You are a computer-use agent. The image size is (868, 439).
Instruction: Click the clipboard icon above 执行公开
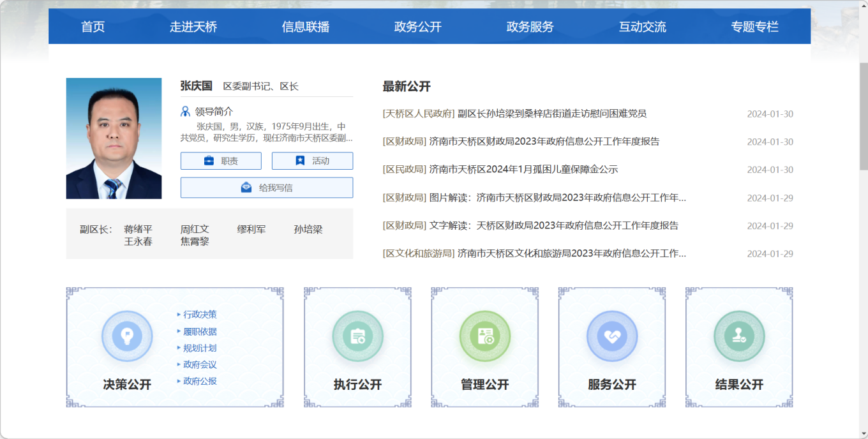click(x=357, y=336)
